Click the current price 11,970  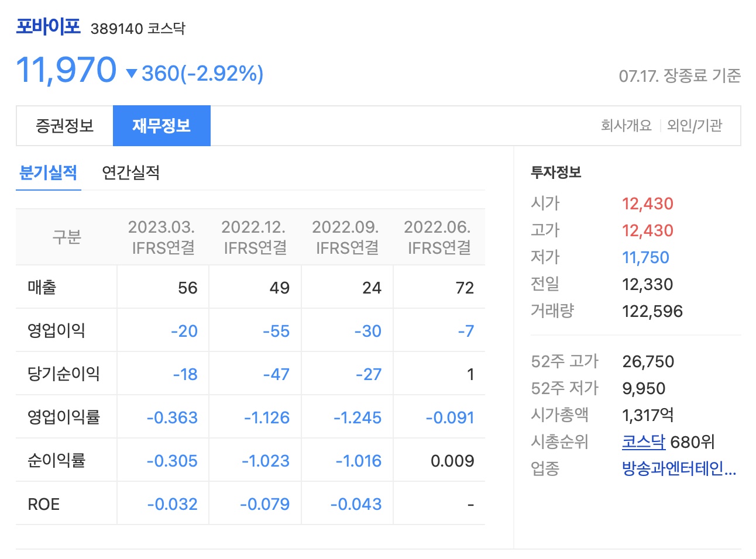pos(66,70)
